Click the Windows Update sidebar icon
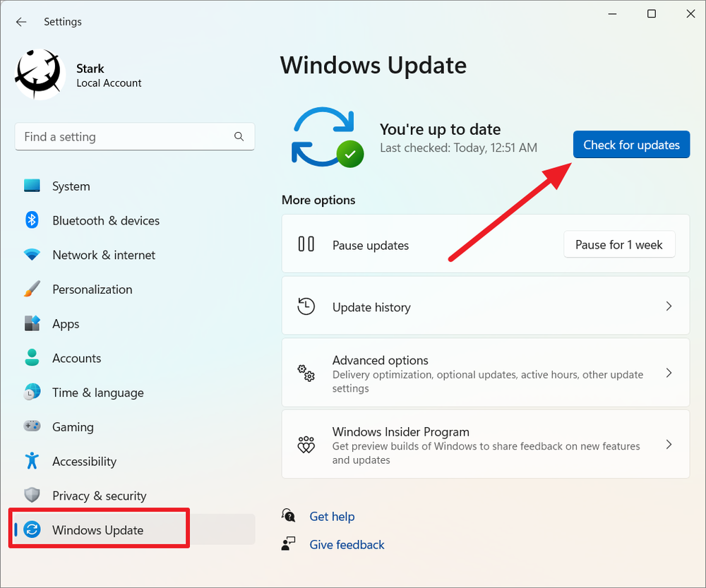Viewport: 706px width, 588px height. tap(32, 529)
